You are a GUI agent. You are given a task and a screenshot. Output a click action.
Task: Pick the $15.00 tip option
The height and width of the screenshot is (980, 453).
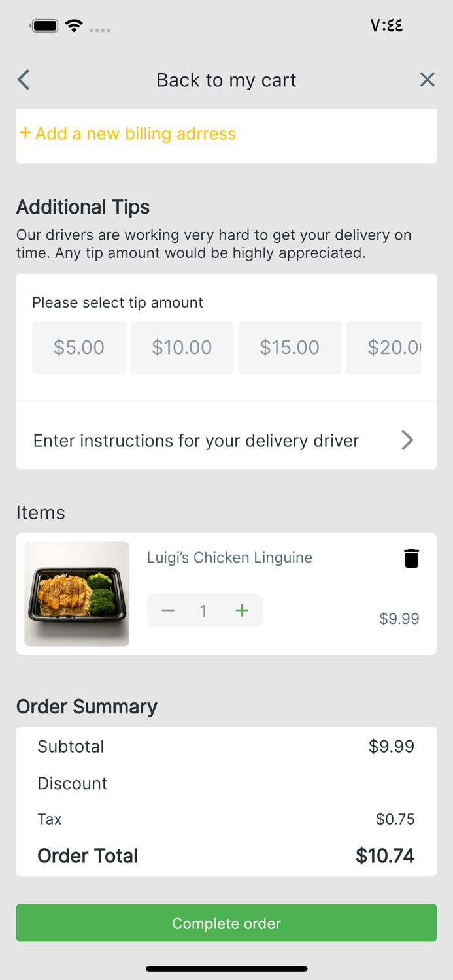tap(290, 348)
